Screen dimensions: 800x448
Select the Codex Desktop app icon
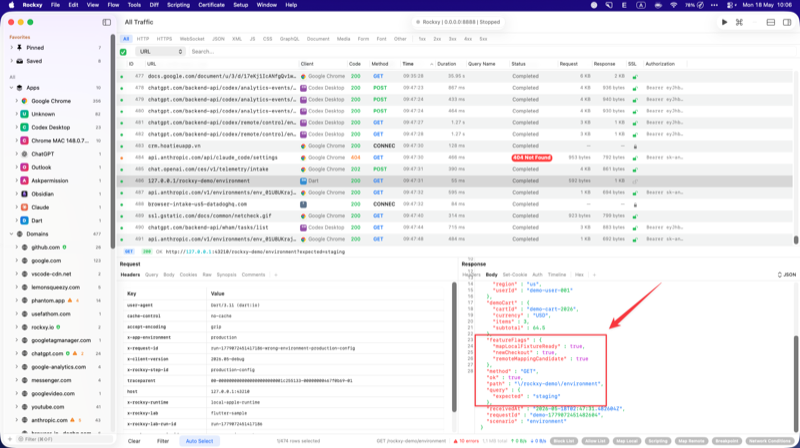(x=24, y=128)
